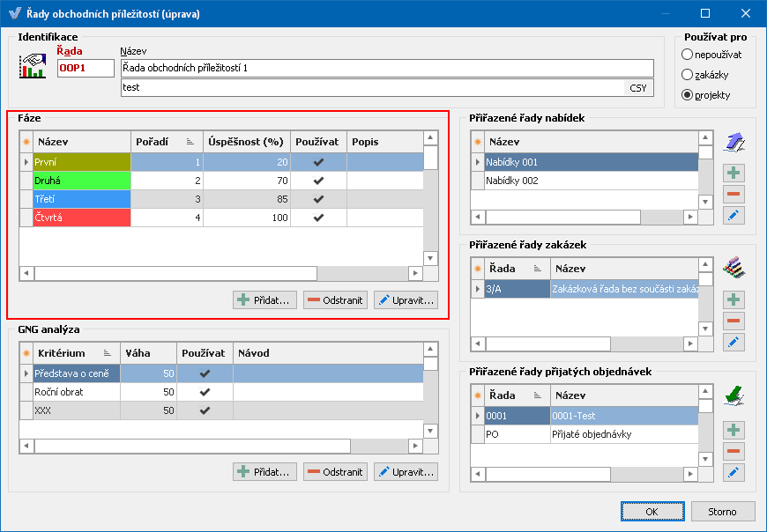The height and width of the screenshot is (532, 767).
Task: Click the CSY language button in description field
Action: pos(638,88)
